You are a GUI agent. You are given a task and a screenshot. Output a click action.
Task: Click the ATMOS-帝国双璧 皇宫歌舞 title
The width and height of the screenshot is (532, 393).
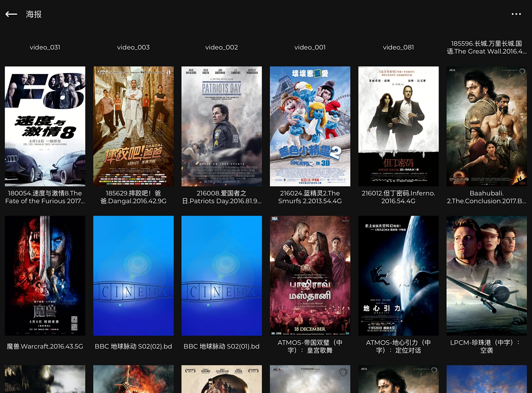pos(310,346)
